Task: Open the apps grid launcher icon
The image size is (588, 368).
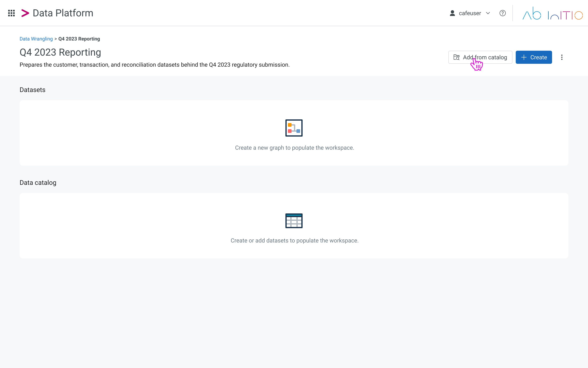Action: [11, 13]
